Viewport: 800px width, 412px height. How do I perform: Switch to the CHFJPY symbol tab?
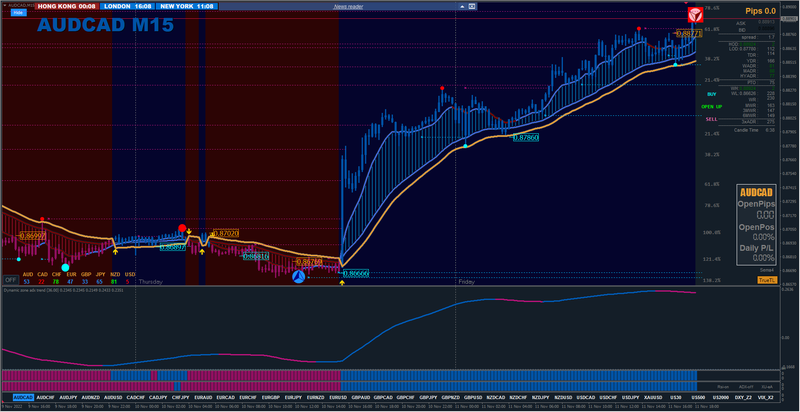[181, 397]
